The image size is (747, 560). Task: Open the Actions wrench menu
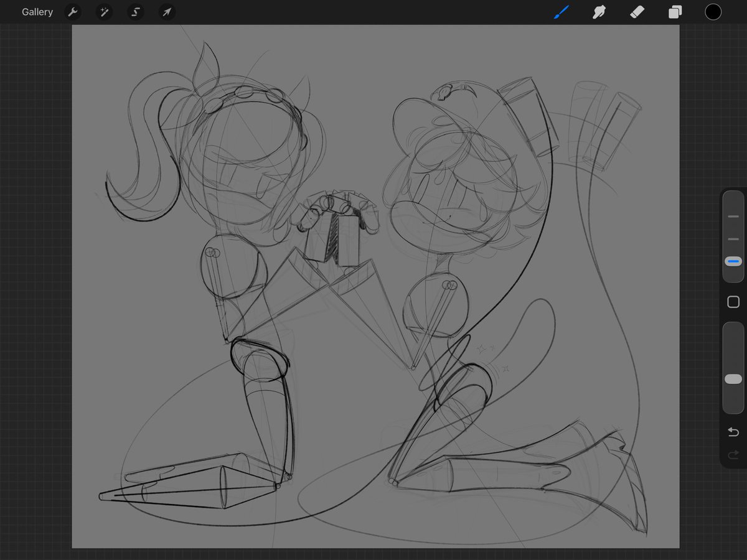[73, 12]
